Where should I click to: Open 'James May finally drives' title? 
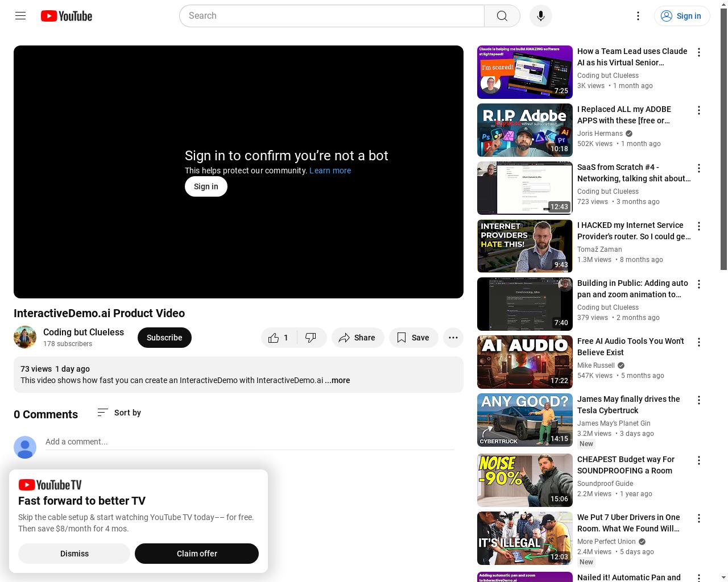point(628,405)
